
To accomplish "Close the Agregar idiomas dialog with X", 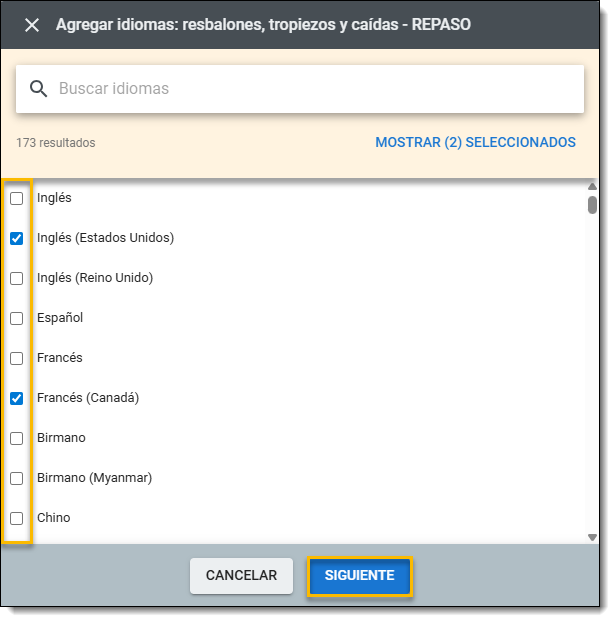I will point(32,25).
